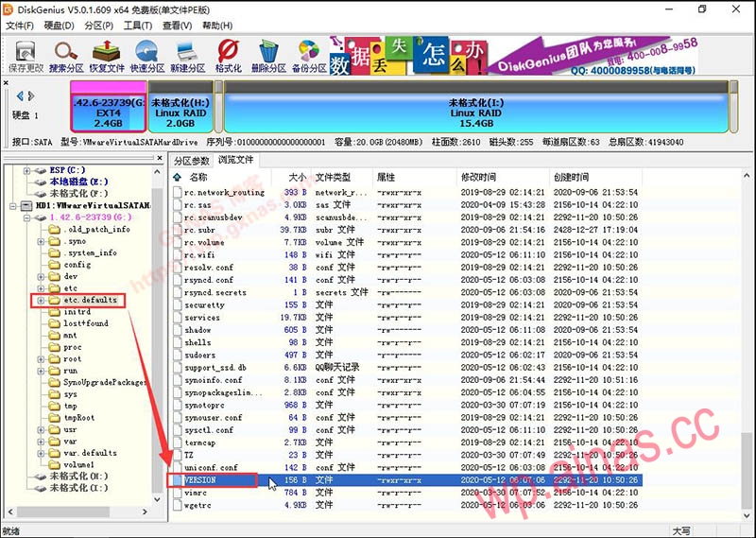This screenshot has height=538, width=756.
Task: Select the SynoUpgradePackages folder in tree
Action: tap(104, 382)
